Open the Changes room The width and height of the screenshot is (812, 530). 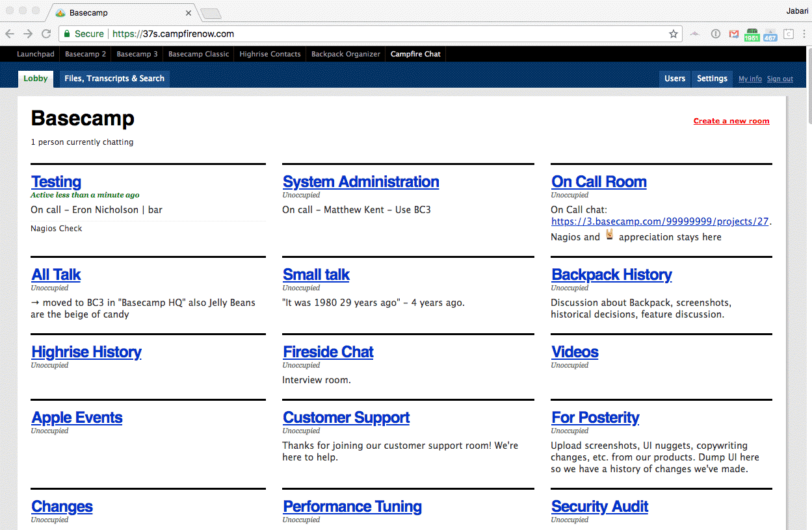[x=62, y=507]
